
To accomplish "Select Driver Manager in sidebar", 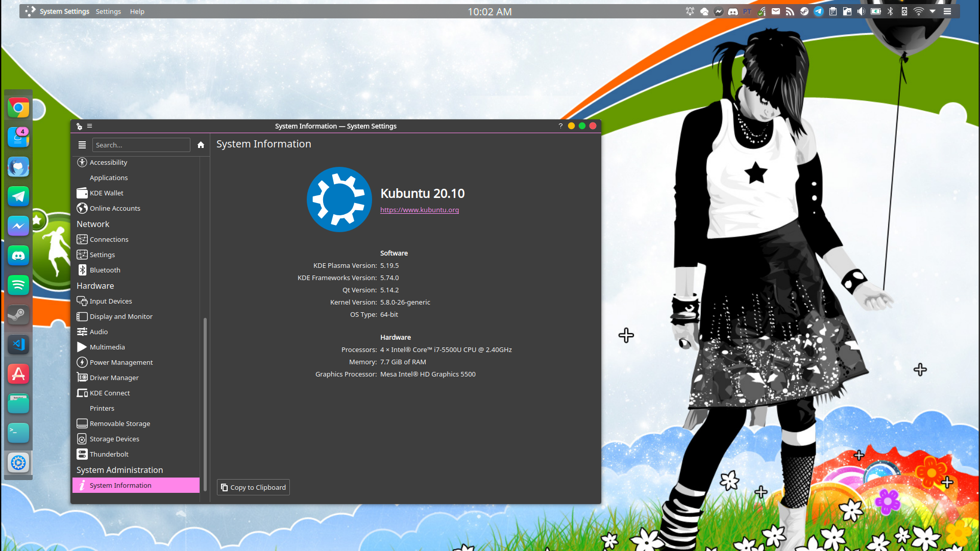I will [x=136, y=378].
